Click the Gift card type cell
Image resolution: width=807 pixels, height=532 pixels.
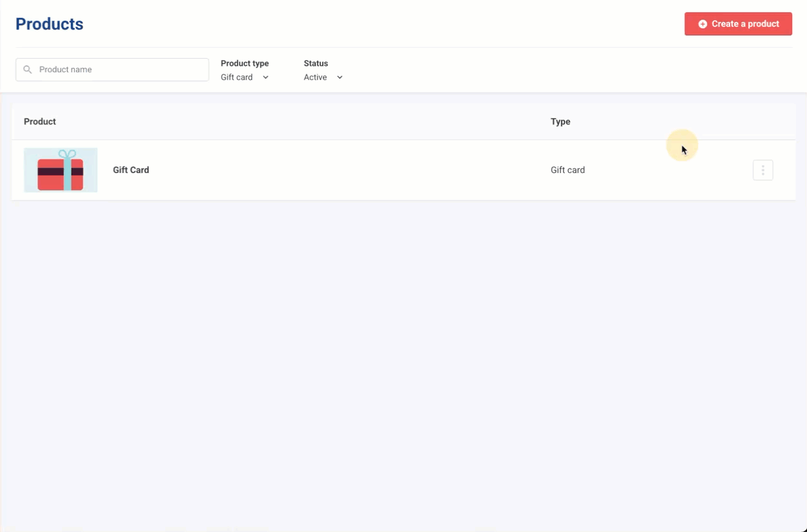567,170
